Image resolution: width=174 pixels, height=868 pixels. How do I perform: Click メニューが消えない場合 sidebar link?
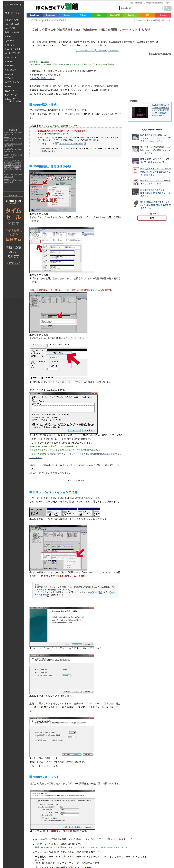tap(13, 100)
